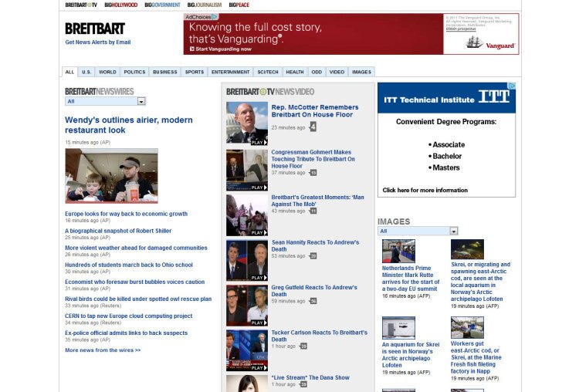Viewport: 579px width, 392px height.
Task: Open the Images 'All' filter dropdown
Action: tap(453, 231)
